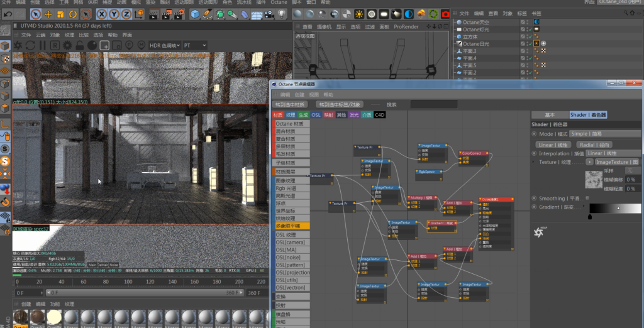Add a Cube primitive

[x=195, y=15]
